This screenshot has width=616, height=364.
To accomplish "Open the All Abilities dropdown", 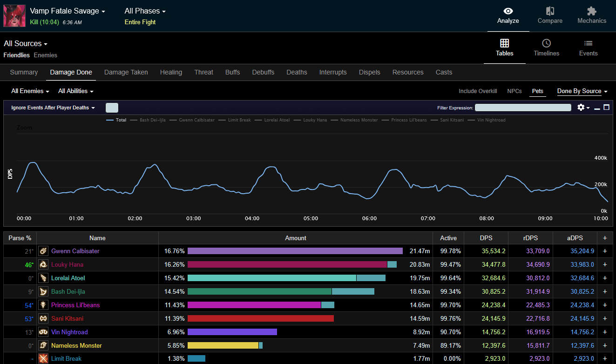I will pyautogui.click(x=76, y=91).
